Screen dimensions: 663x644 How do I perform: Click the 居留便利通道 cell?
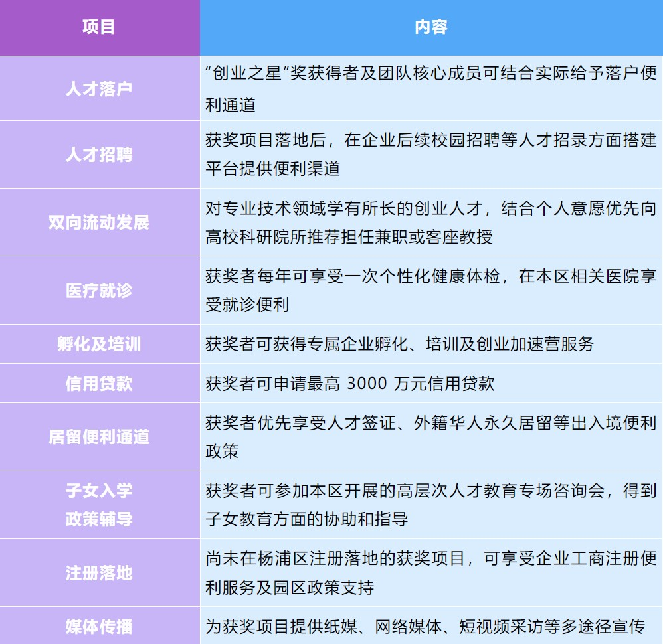tap(99, 437)
